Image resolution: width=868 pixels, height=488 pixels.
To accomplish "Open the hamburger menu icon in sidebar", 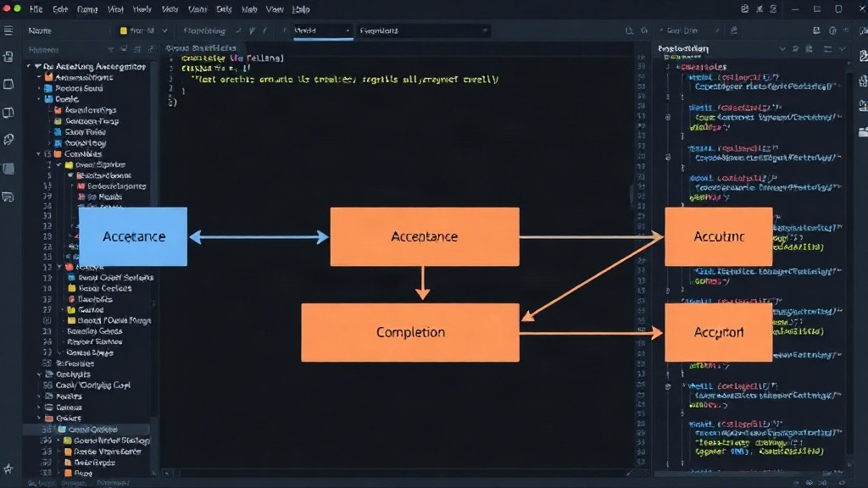I will pos(8,30).
